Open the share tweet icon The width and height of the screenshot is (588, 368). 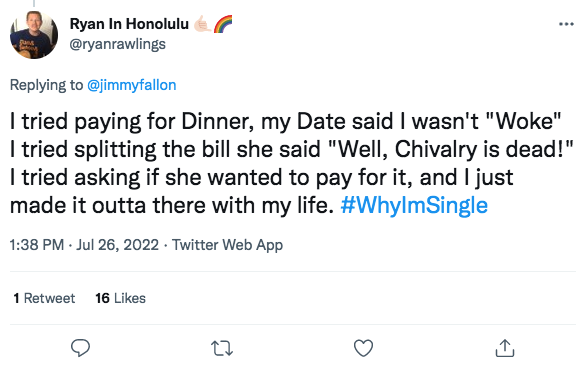tap(505, 348)
